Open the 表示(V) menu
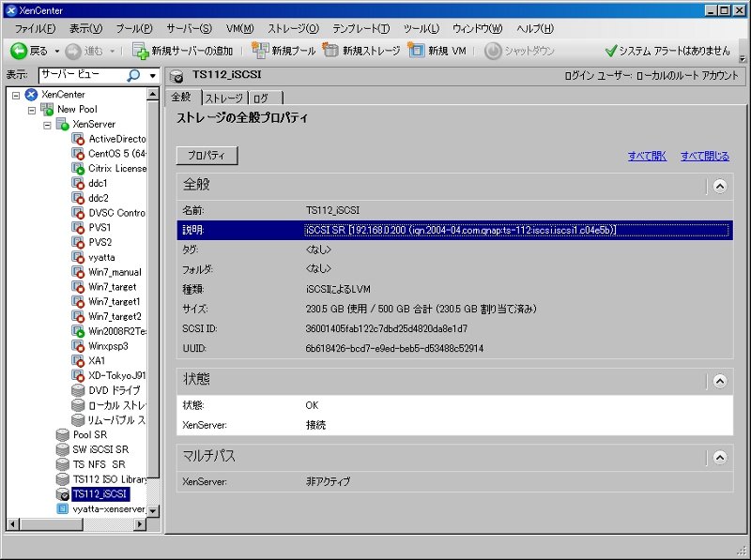The width and height of the screenshot is (751, 560). [x=86, y=29]
